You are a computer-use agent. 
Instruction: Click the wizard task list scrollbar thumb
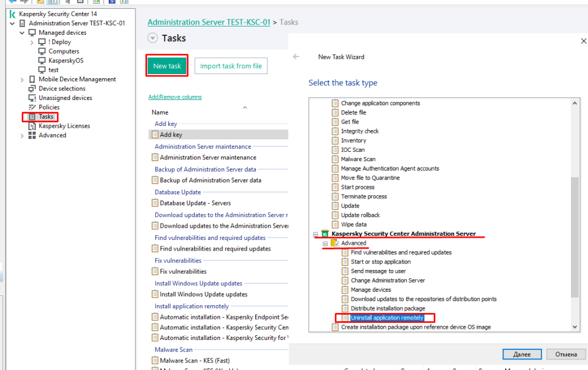coord(574,237)
